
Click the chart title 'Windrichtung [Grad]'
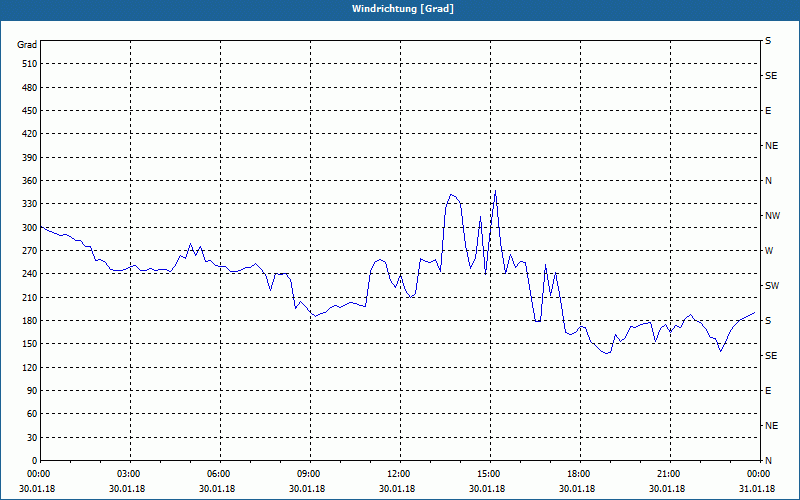pyautogui.click(x=403, y=9)
